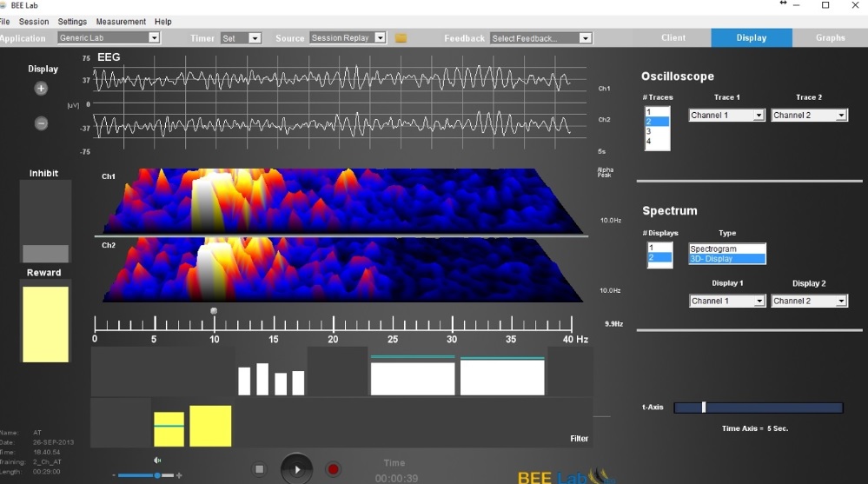Switch to the Graphs tab
This screenshot has height=484, width=868.
tap(830, 38)
